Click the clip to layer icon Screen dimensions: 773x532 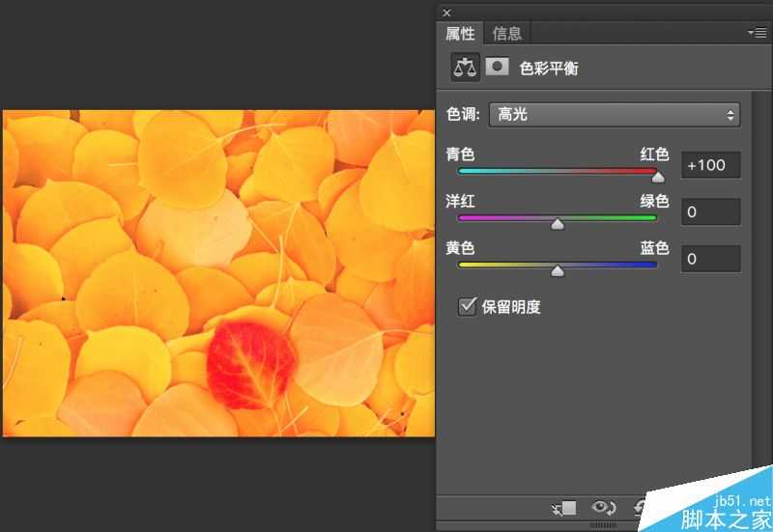[566, 507]
